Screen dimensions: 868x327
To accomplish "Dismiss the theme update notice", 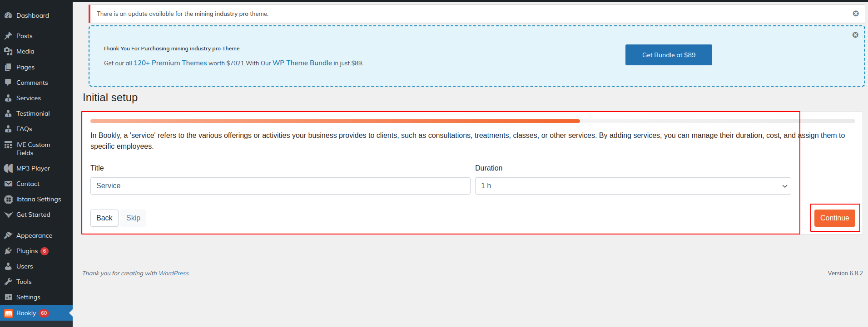I will (x=856, y=14).
